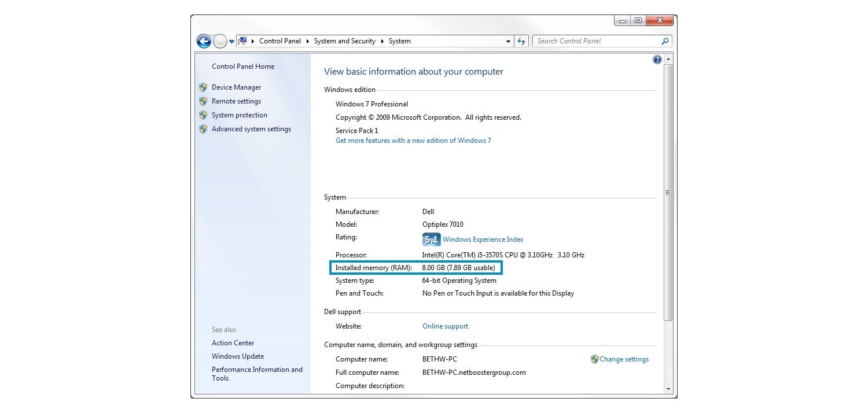Select System and Security in the breadcrumb
The height and width of the screenshot is (413, 868).
(345, 41)
